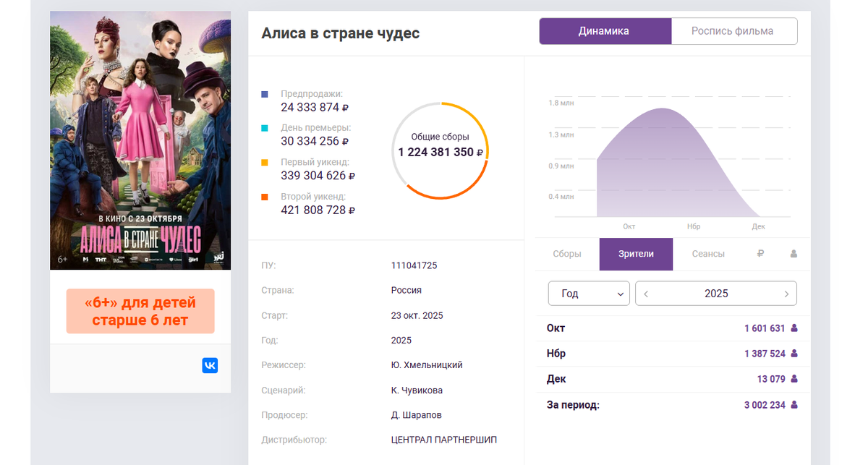Viewport: 868px width, 465px height.
Task: Go to previous year arrow
Action: coord(646,294)
